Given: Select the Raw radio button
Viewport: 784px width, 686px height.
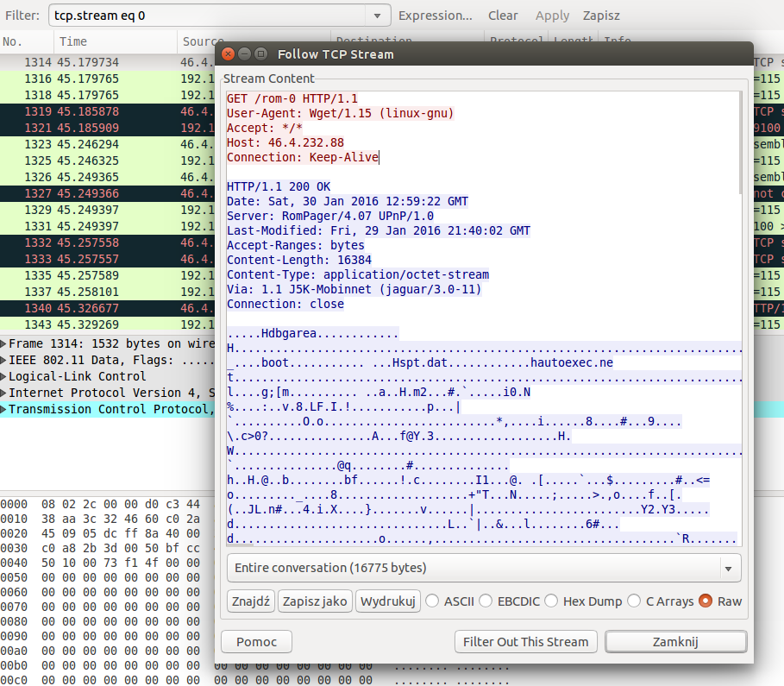Looking at the screenshot, I should [706, 601].
